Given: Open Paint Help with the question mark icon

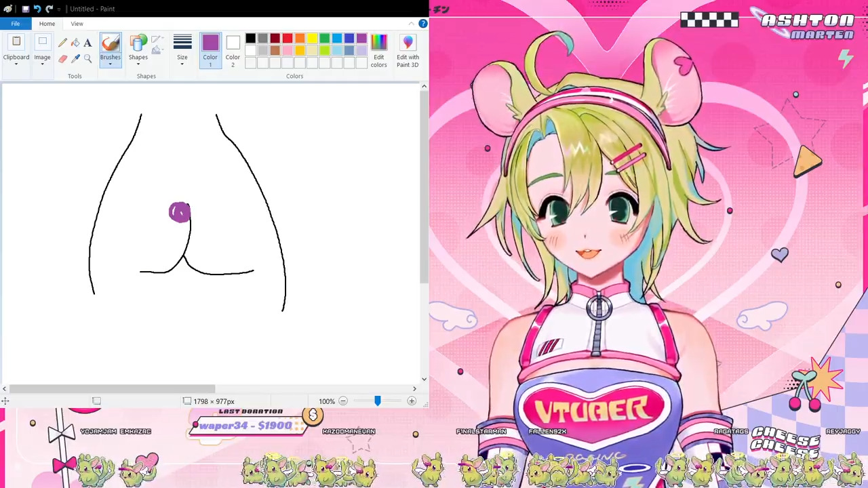Looking at the screenshot, I should point(422,24).
